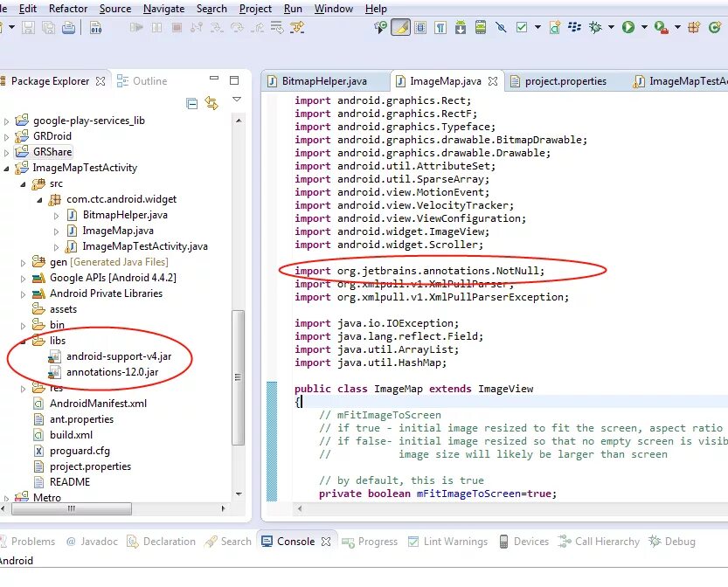Click Collapse All in Package Explorer
The width and height of the screenshot is (728, 587).
point(191,103)
